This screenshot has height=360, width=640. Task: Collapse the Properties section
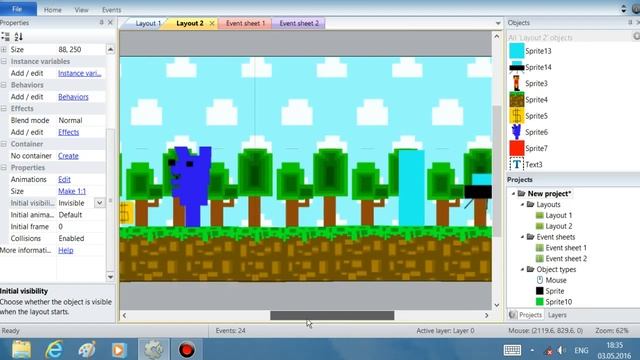coord(4,168)
